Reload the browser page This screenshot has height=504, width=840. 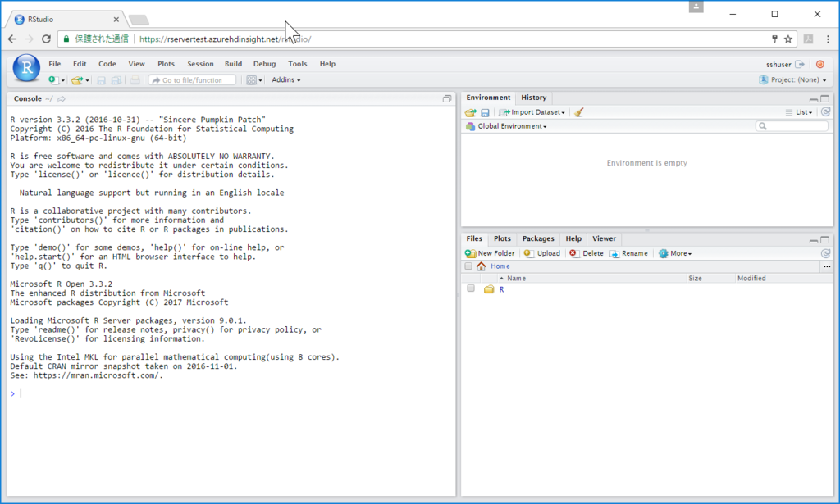(46, 39)
